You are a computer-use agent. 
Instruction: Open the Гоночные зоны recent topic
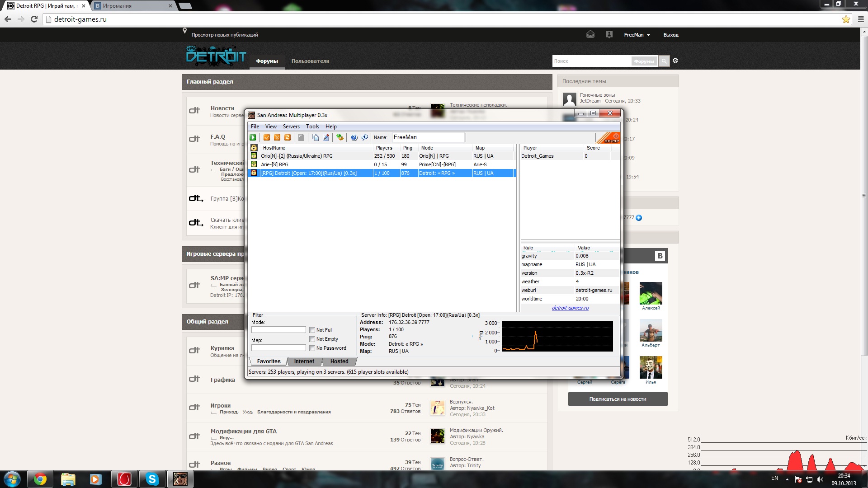pyautogui.click(x=597, y=95)
